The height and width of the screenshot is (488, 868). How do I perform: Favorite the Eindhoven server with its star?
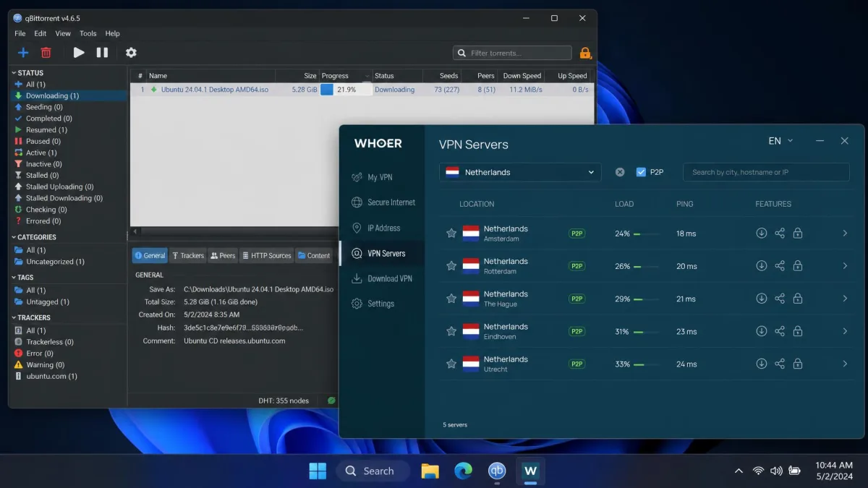pos(451,331)
